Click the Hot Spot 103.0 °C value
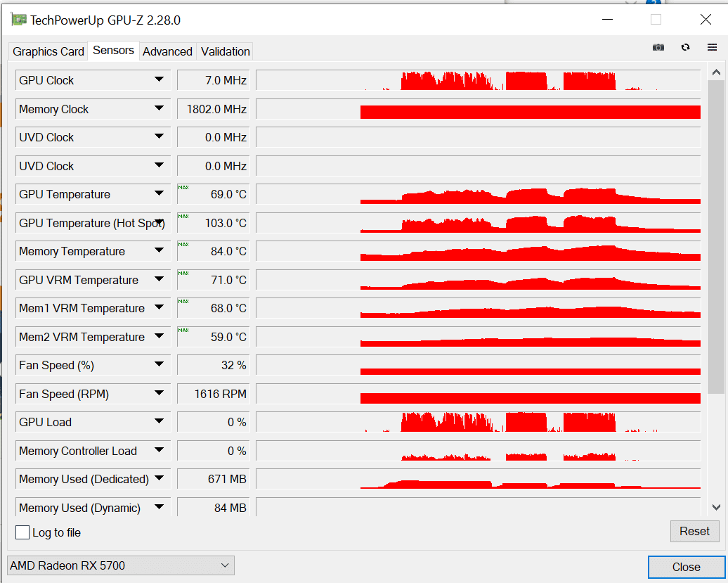728x583 pixels. tap(214, 223)
